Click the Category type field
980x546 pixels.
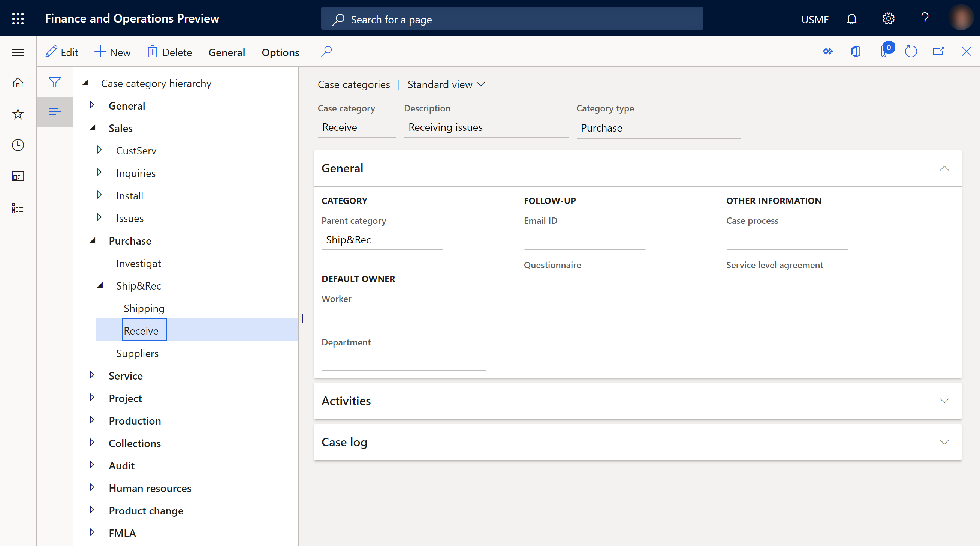(658, 128)
